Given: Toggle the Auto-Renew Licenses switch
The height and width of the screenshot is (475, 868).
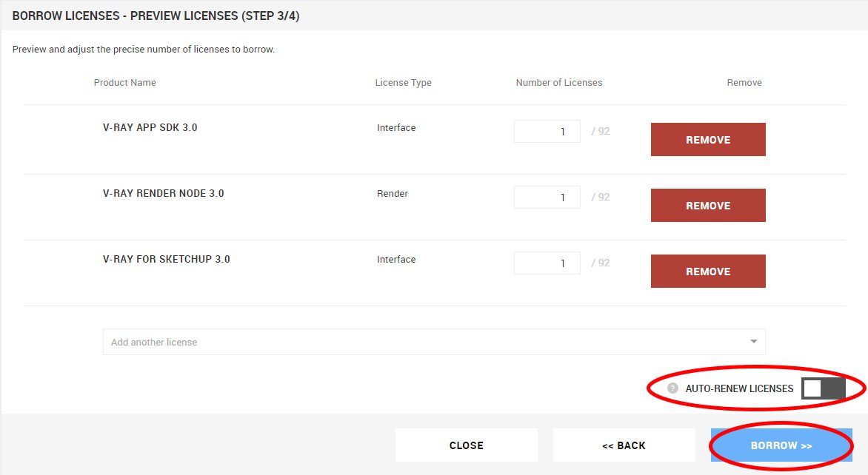Looking at the screenshot, I should (x=823, y=388).
